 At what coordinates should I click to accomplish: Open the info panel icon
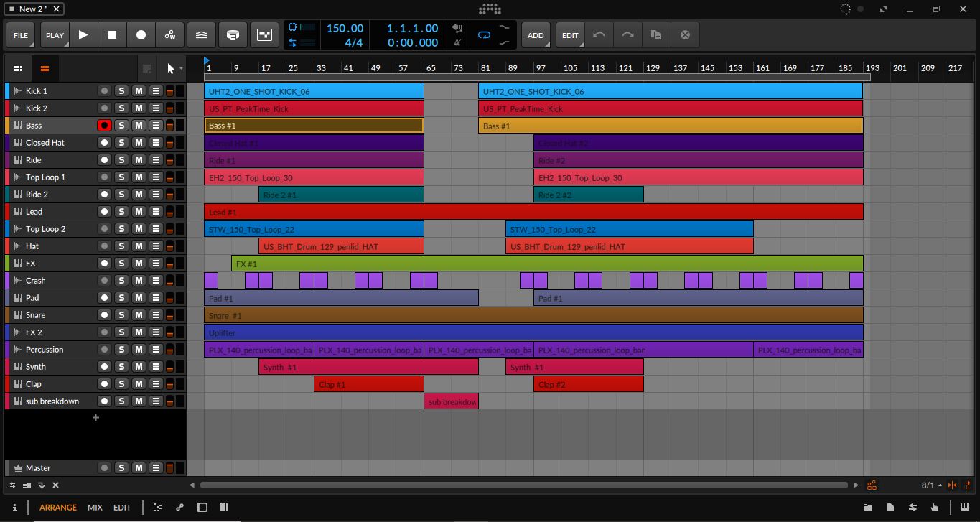coord(14,507)
